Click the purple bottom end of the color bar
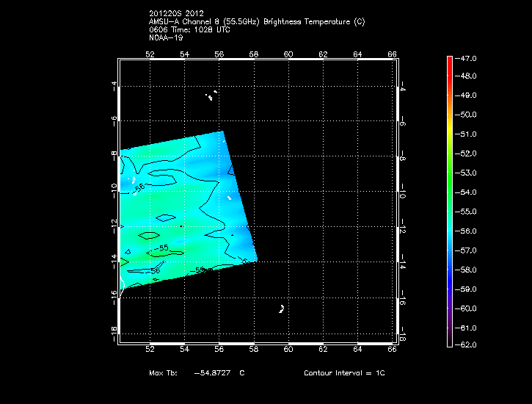Viewport: 532px width, 404px height. click(449, 342)
